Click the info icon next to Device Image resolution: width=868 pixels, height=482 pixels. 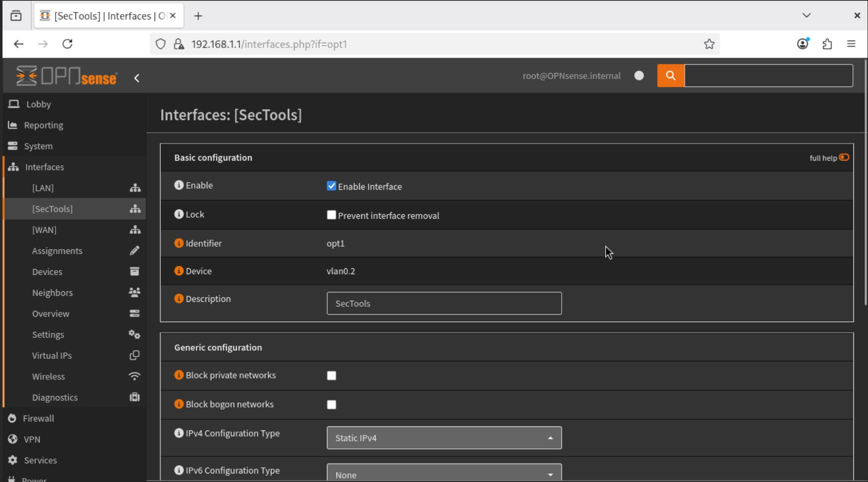tap(179, 271)
